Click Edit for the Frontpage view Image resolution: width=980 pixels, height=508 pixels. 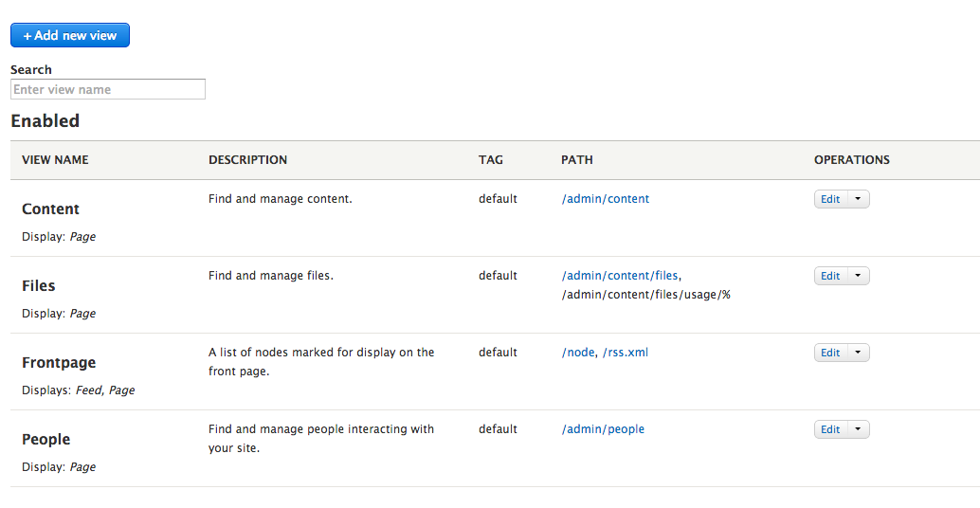(830, 353)
